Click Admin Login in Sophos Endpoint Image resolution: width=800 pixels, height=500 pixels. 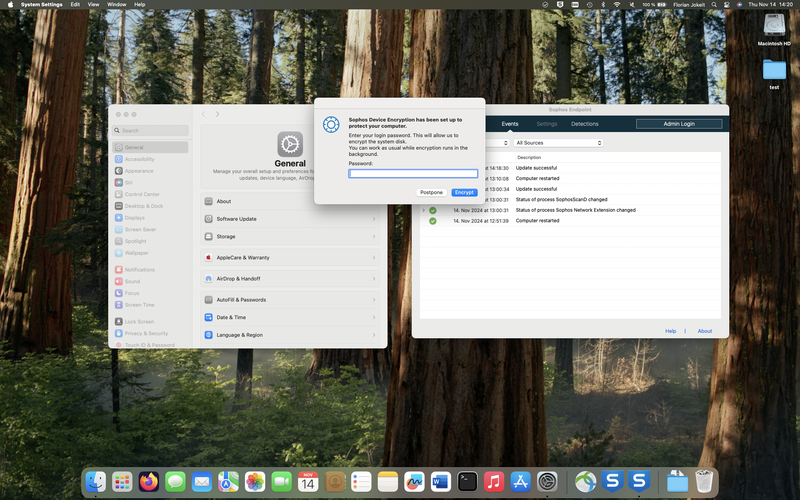679,124
